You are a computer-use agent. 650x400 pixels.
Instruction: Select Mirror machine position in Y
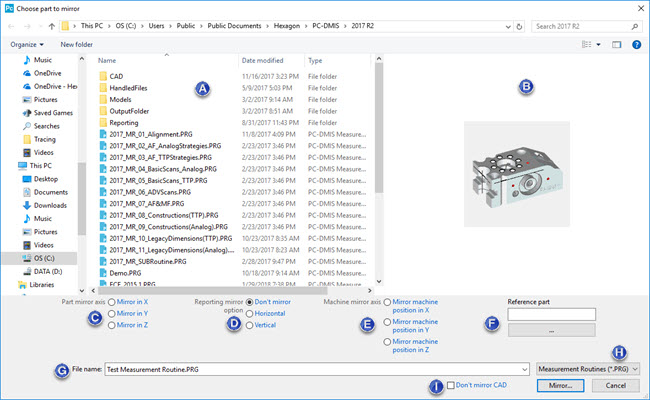click(387, 327)
